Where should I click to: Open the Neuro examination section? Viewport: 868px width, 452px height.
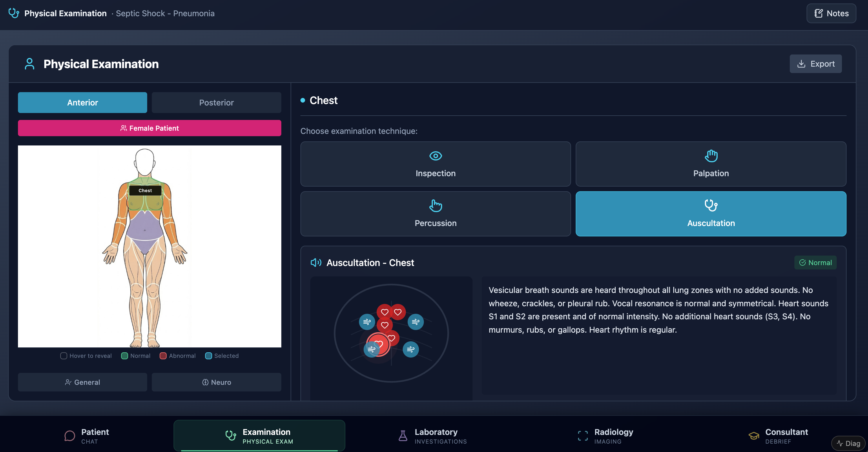(216, 382)
